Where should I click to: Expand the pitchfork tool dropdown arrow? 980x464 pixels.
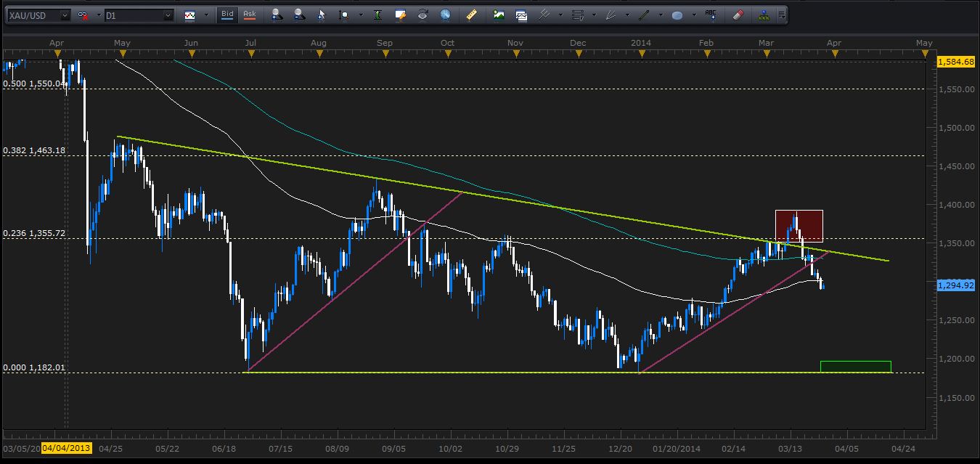[560, 15]
